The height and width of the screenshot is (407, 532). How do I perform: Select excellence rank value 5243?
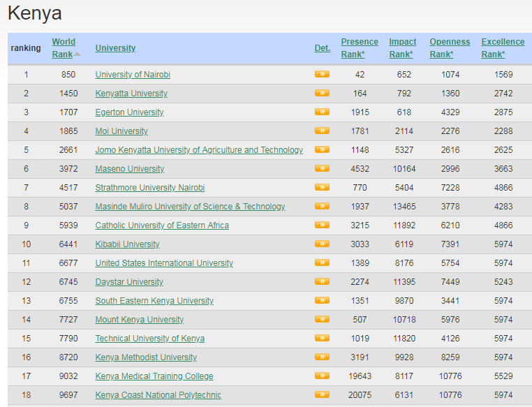click(x=503, y=282)
